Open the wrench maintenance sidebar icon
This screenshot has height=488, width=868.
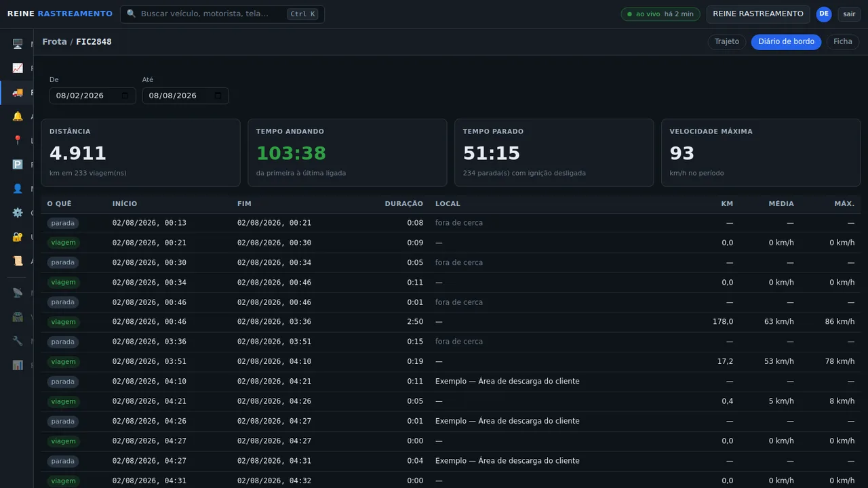click(x=18, y=341)
